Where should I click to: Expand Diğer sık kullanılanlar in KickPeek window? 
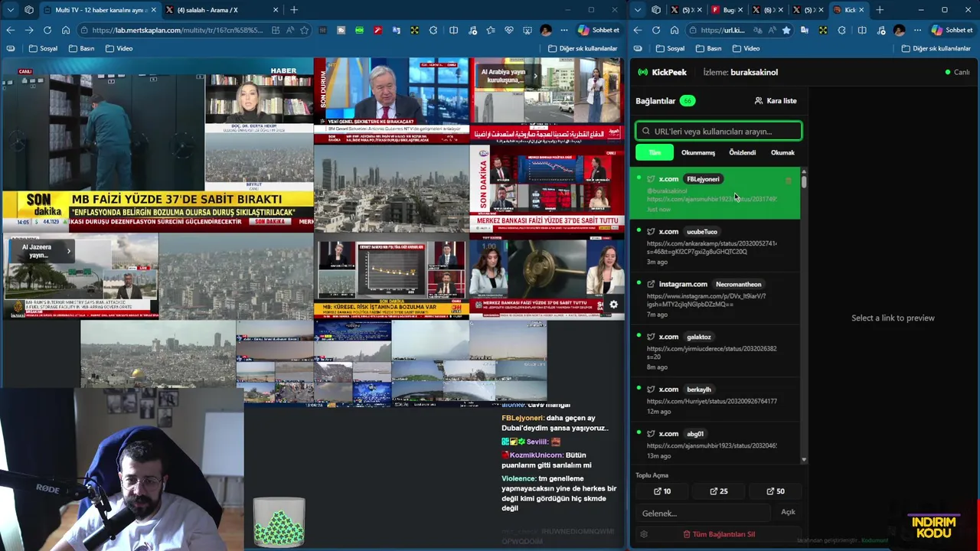coord(936,48)
